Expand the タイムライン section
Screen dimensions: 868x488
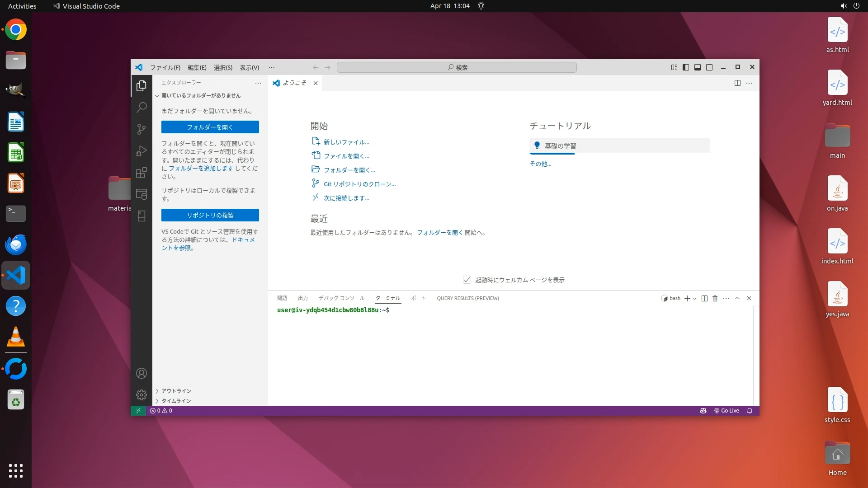click(176, 401)
